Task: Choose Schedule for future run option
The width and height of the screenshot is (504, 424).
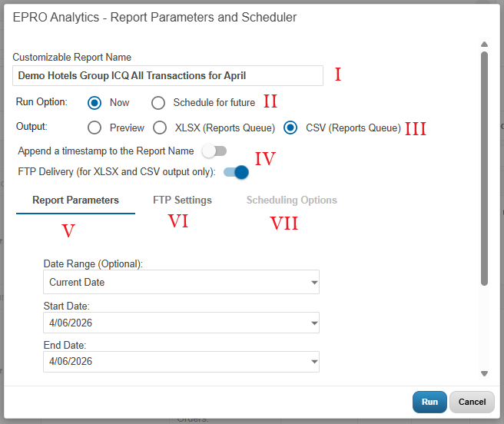Action: coord(158,103)
